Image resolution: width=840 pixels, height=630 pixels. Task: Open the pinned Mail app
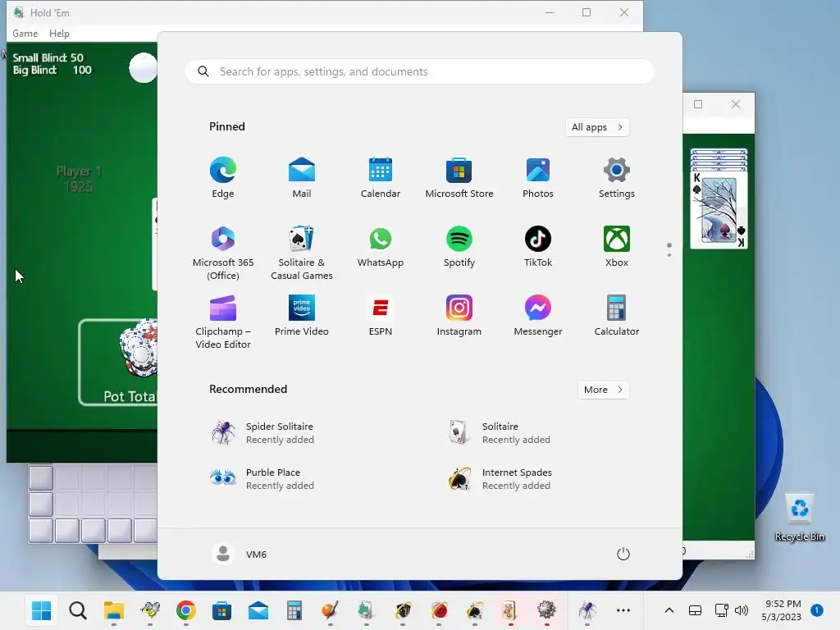(302, 178)
